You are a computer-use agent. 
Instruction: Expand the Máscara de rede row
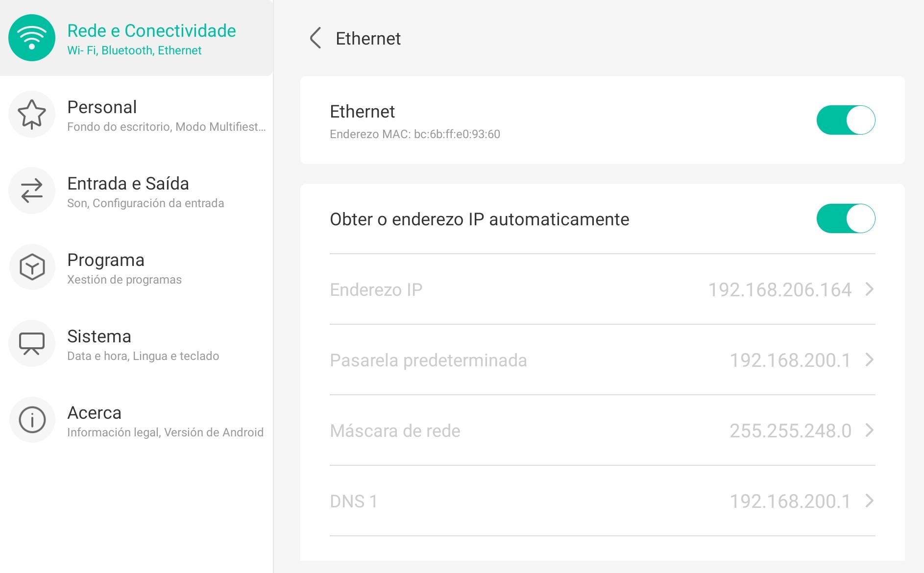coord(869,431)
